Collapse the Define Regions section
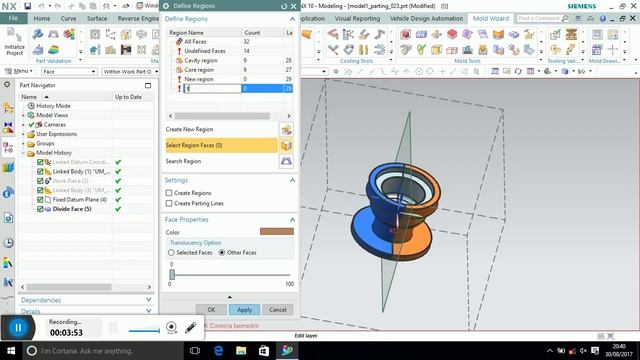Screen dimensions: 640x360 [x=292, y=19]
